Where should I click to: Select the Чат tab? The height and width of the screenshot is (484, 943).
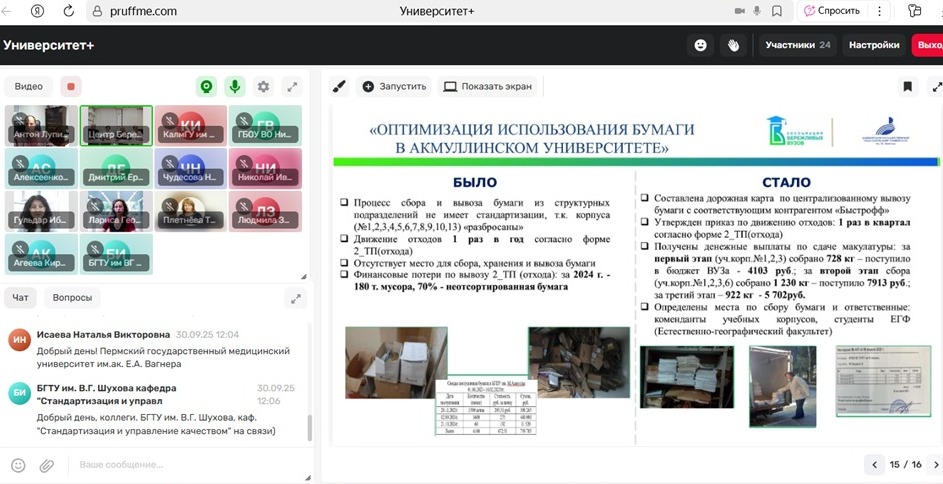(x=20, y=298)
